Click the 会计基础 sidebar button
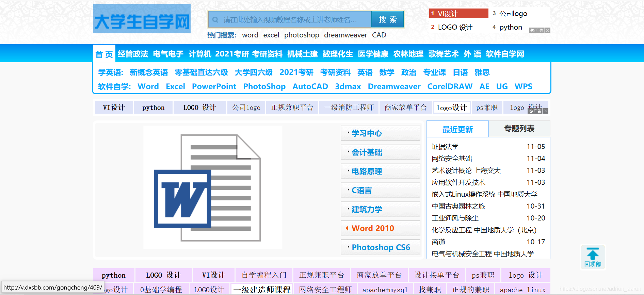The height and width of the screenshot is (295, 644). [381, 152]
